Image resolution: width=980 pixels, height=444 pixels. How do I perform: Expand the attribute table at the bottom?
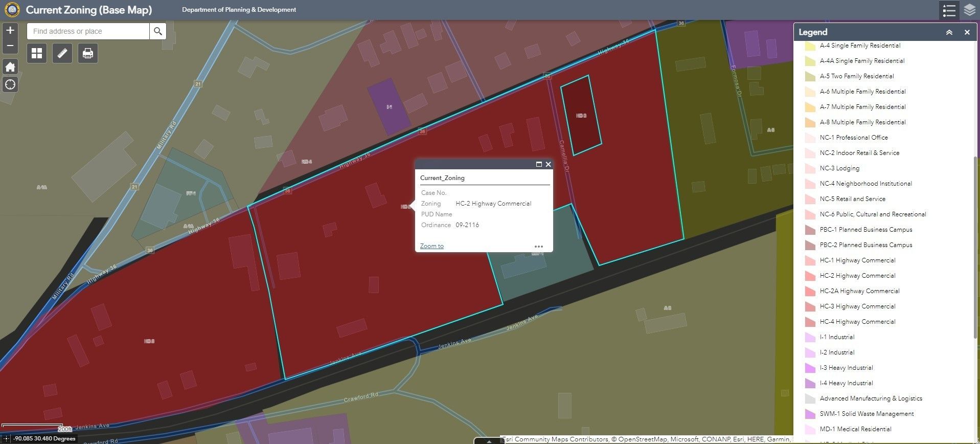(489, 440)
